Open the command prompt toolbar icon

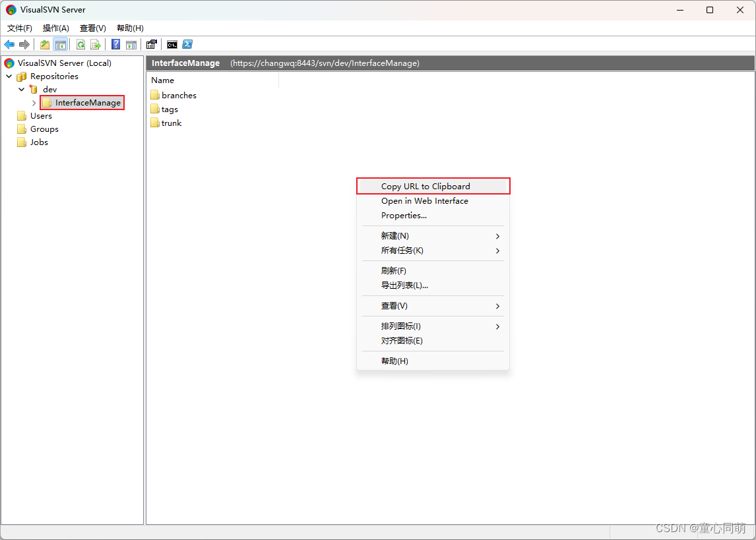point(172,44)
